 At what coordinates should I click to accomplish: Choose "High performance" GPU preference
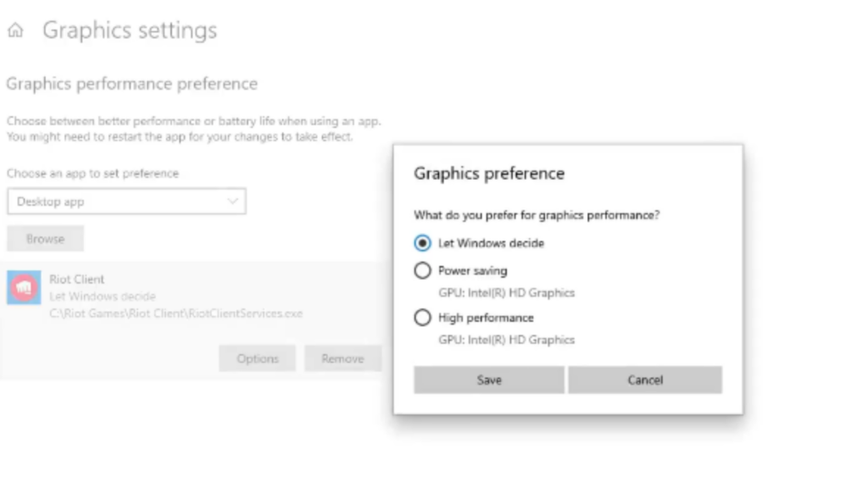[421, 318]
